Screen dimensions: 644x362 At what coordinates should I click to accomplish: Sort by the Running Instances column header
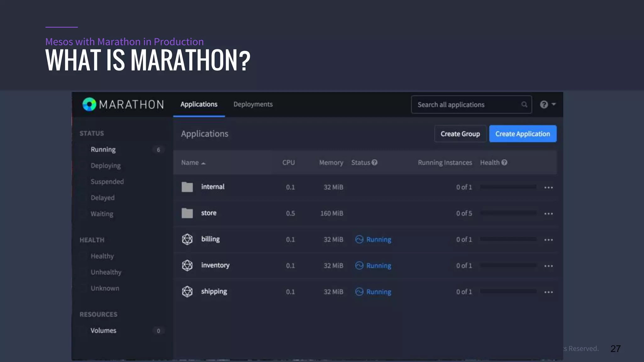click(x=445, y=162)
